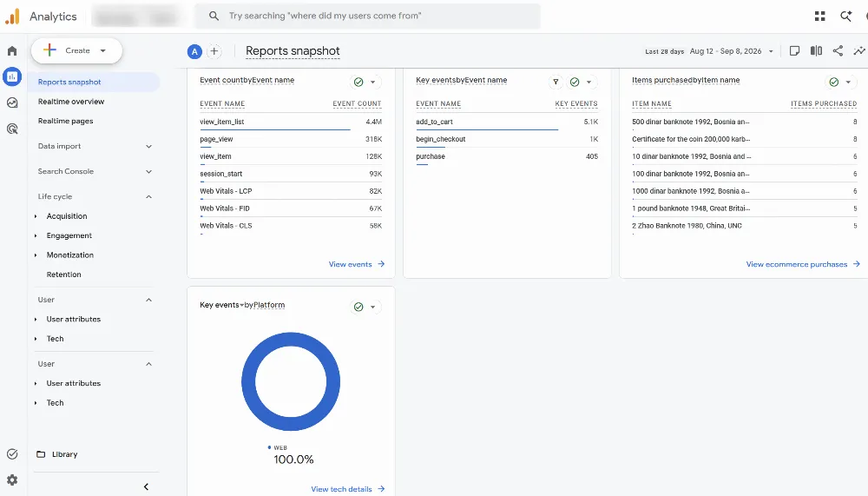Image resolution: width=868 pixels, height=496 pixels.
Task: Select the Reports icon in left rail
Action: [x=12, y=76]
